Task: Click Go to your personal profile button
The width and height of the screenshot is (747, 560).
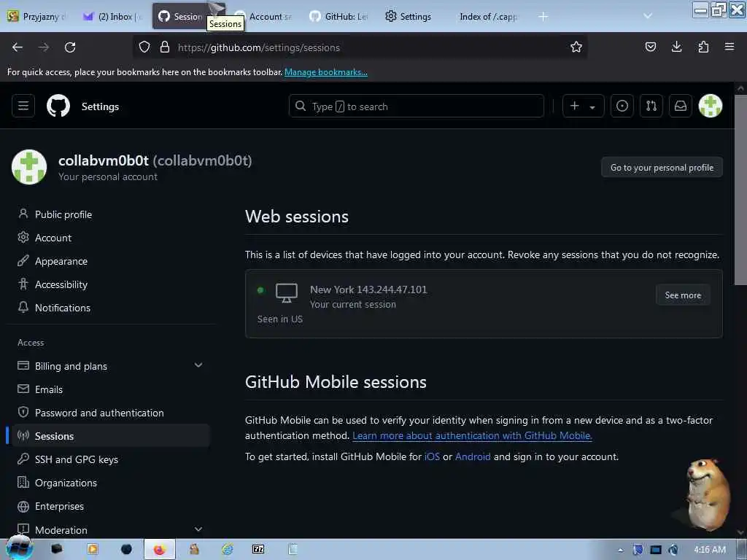Action: click(x=662, y=167)
